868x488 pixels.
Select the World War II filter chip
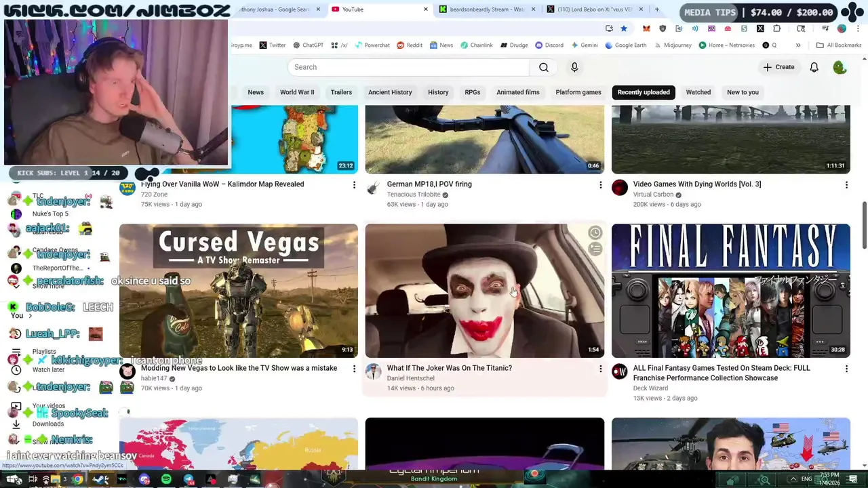[297, 92]
